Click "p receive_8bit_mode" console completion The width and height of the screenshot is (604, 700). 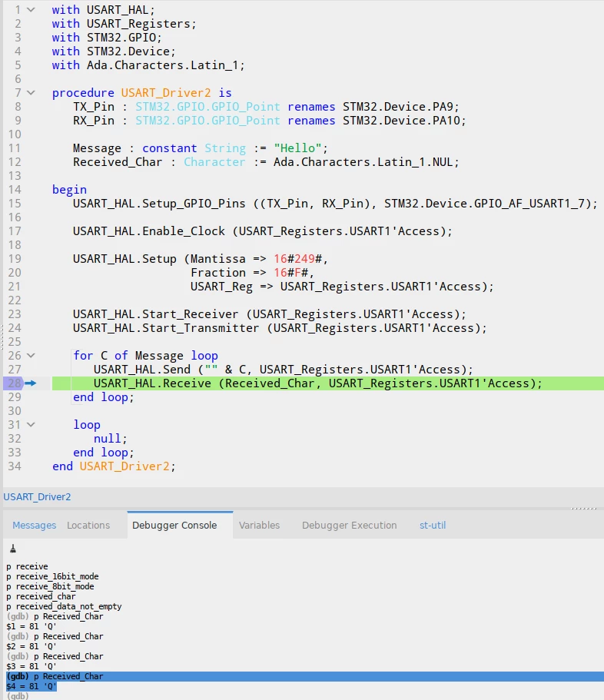pos(50,586)
